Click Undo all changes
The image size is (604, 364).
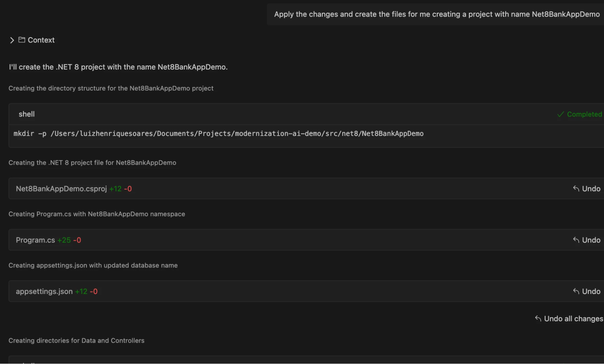click(x=573, y=319)
